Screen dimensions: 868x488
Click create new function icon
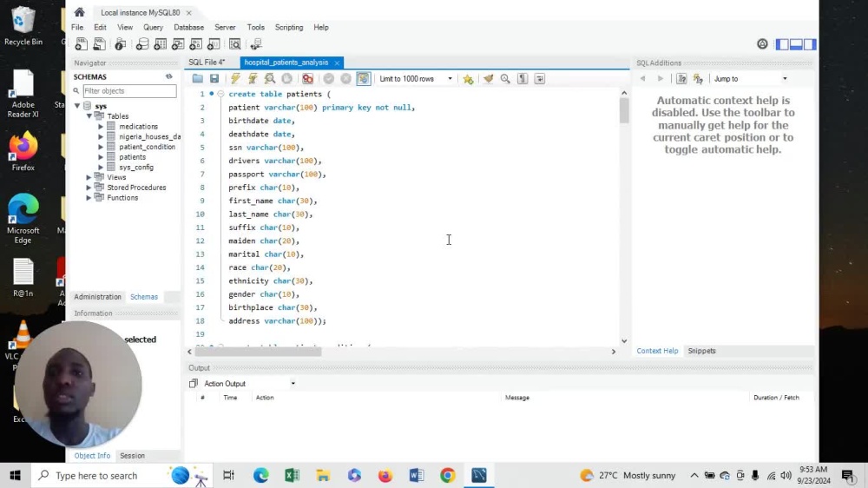(x=214, y=44)
